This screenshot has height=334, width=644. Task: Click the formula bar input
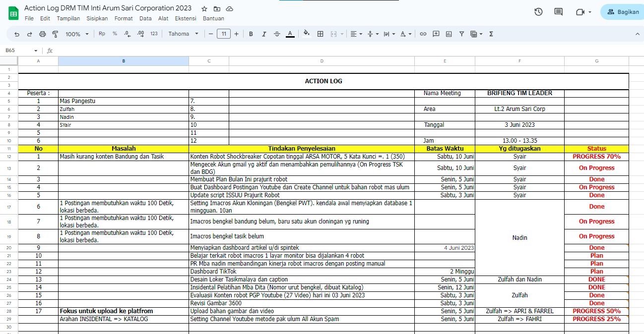(347, 51)
